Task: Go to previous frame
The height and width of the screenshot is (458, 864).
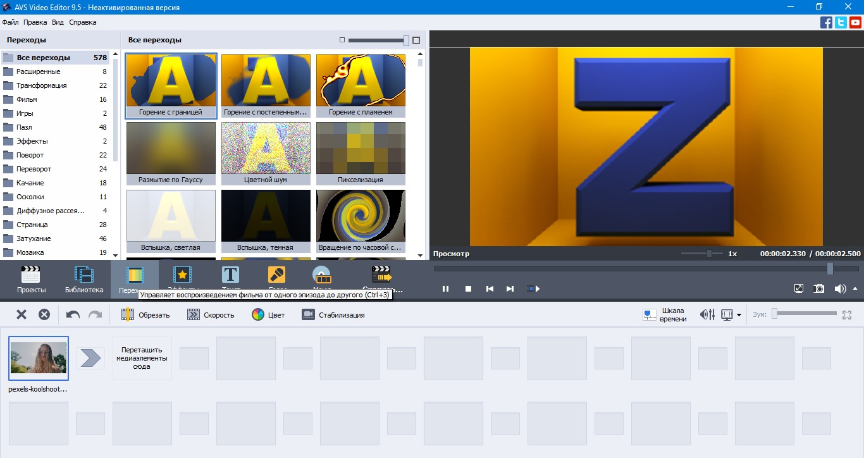Action: pyautogui.click(x=489, y=289)
